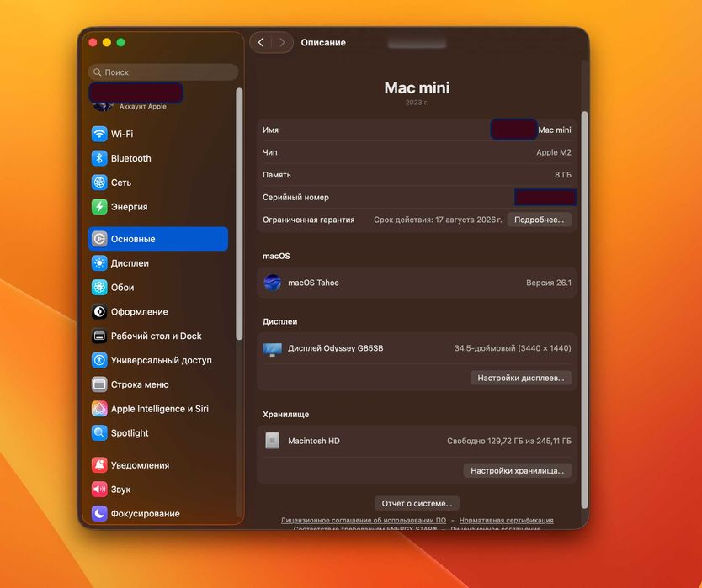Click the Apple M2 chip value

pyautogui.click(x=554, y=152)
